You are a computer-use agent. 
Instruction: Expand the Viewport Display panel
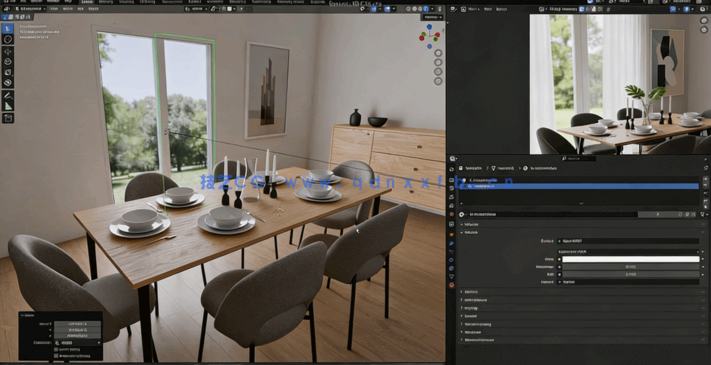pyautogui.click(x=583, y=324)
